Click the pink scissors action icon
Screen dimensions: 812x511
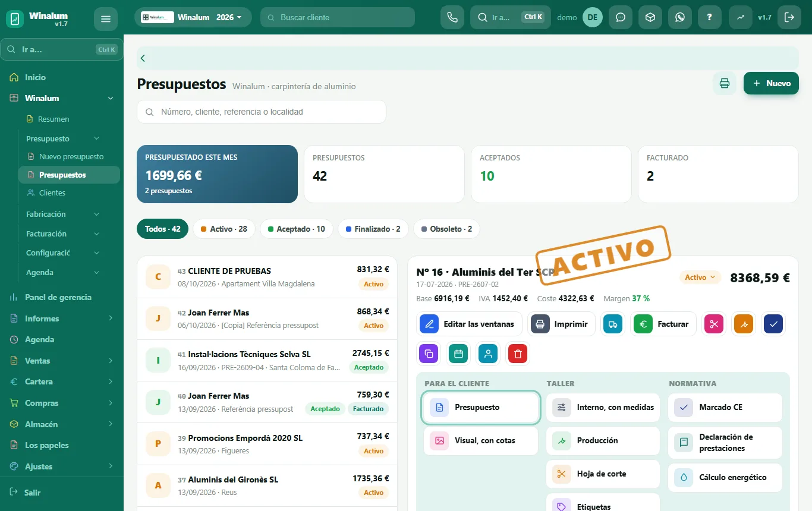[x=713, y=324]
